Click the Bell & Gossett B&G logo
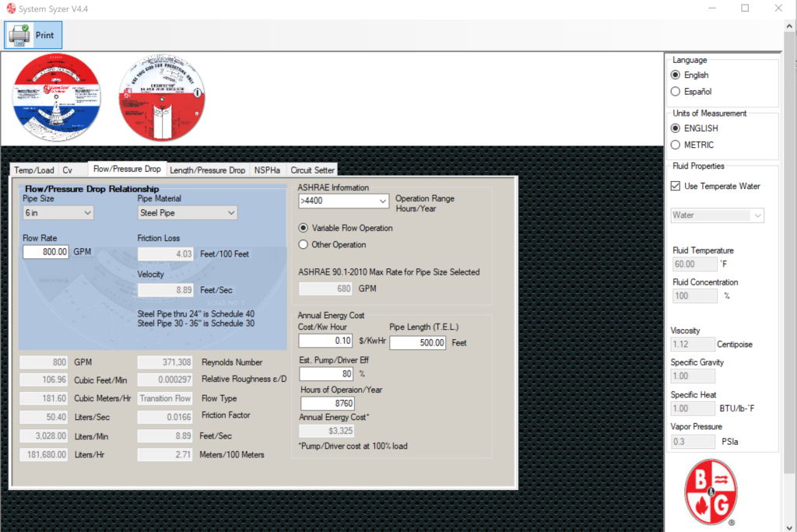The width and height of the screenshot is (797, 532). pos(710,492)
